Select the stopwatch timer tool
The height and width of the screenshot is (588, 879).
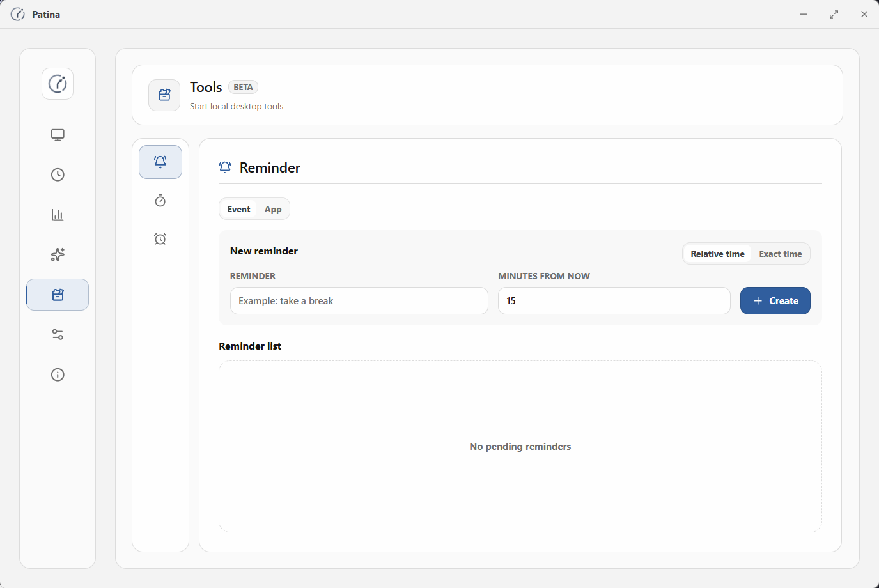click(x=160, y=201)
